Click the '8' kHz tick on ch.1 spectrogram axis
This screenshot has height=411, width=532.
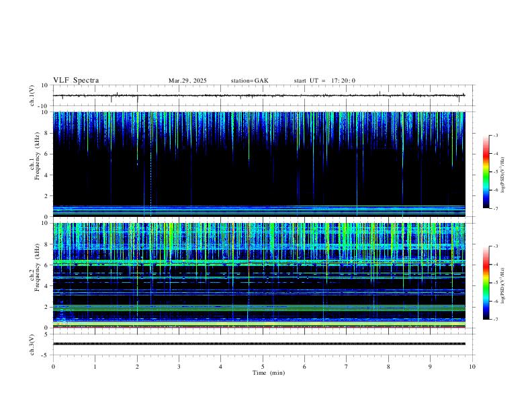click(x=46, y=133)
